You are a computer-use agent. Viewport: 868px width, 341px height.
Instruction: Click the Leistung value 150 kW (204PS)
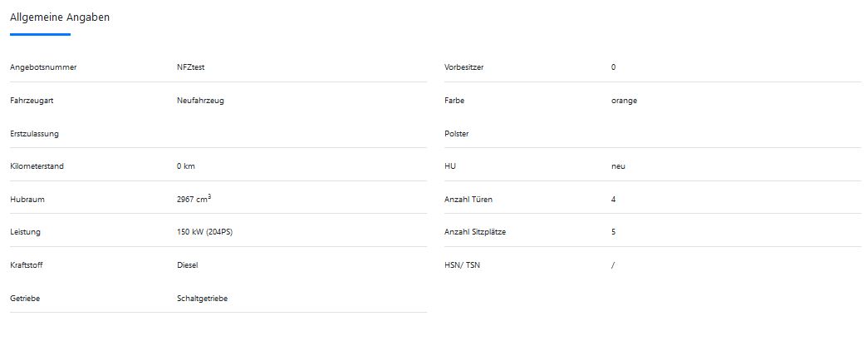(x=205, y=232)
